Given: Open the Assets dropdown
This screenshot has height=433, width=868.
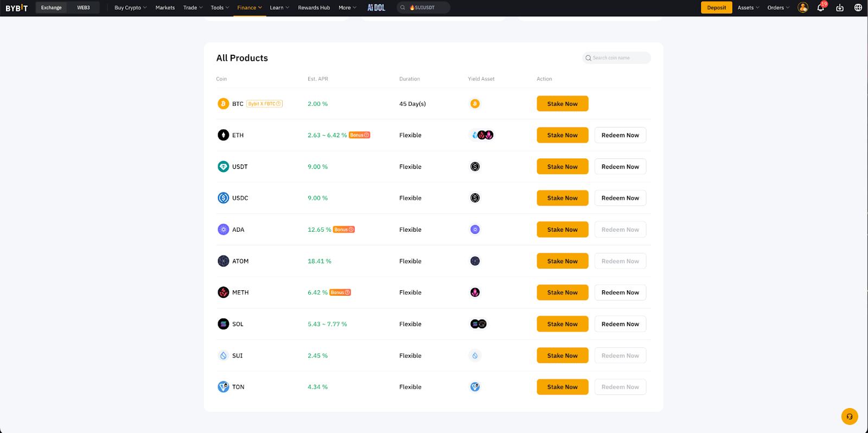Looking at the screenshot, I should (x=749, y=8).
